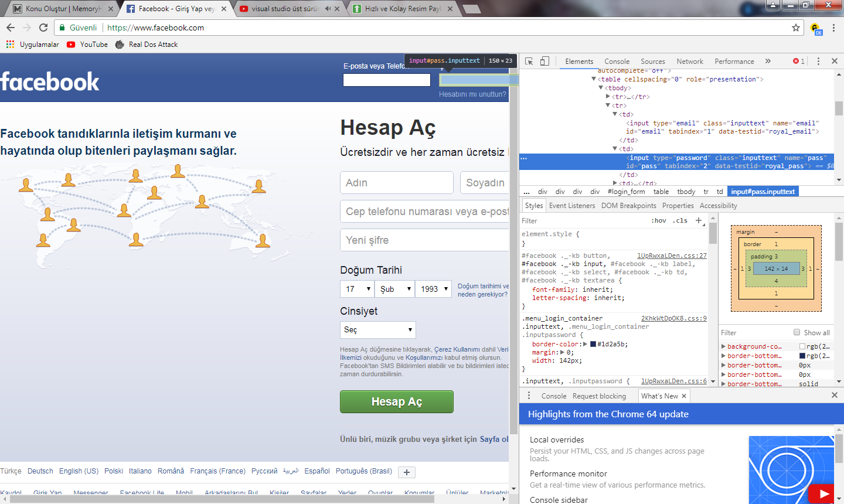Expand the background-color computed property
The width and height of the screenshot is (844, 504).
[723, 346]
